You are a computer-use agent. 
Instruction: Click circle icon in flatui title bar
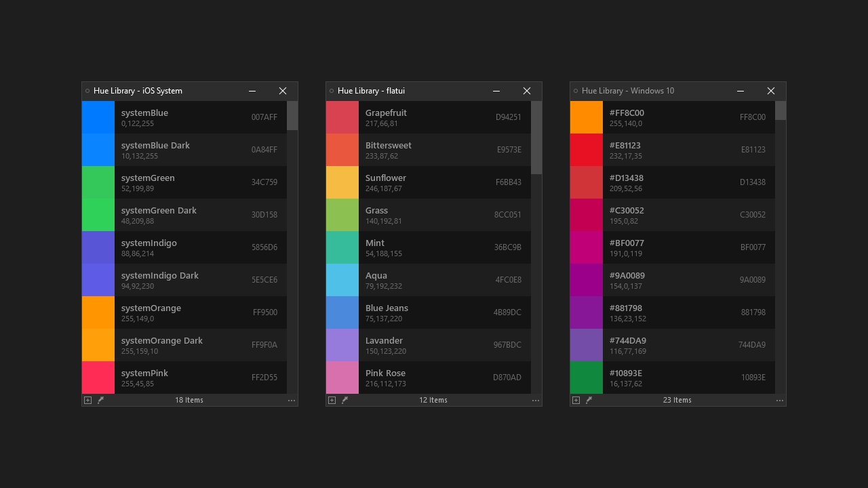click(332, 91)
